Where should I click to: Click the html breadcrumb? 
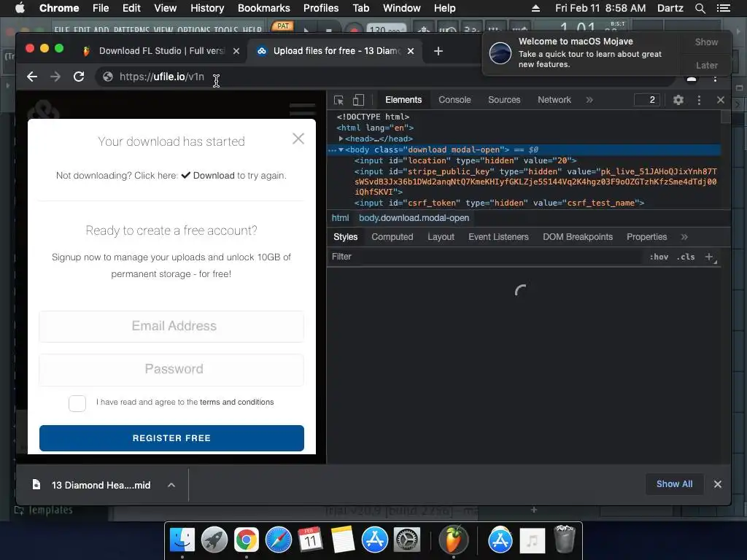(340, 218)
